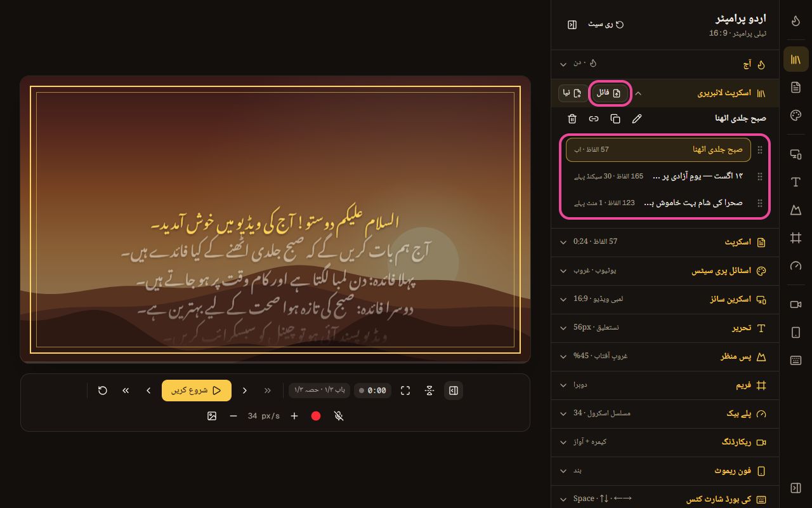Click the collapse icon at the bottom of the sidebar rail

coord(796,488)
